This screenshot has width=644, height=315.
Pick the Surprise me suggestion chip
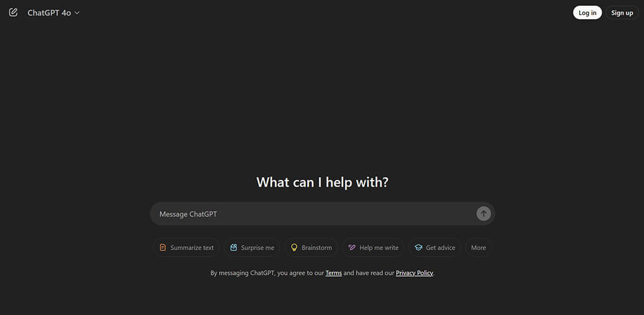pos(251,248)
